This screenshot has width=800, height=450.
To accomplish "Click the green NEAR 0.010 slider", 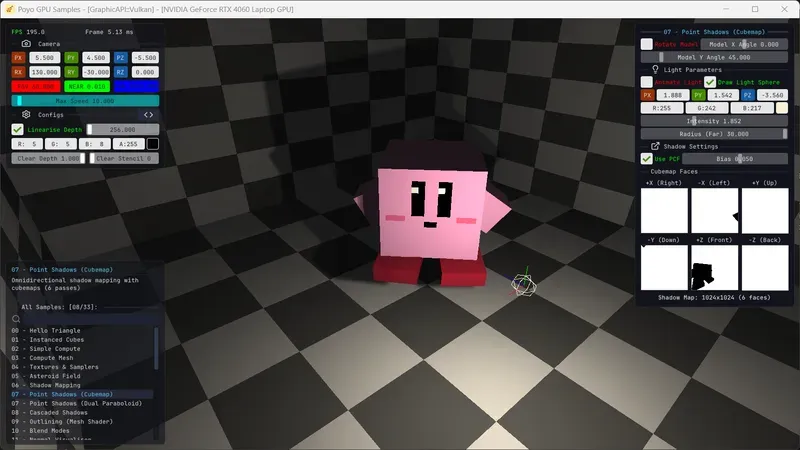I will tap(87, 86).
